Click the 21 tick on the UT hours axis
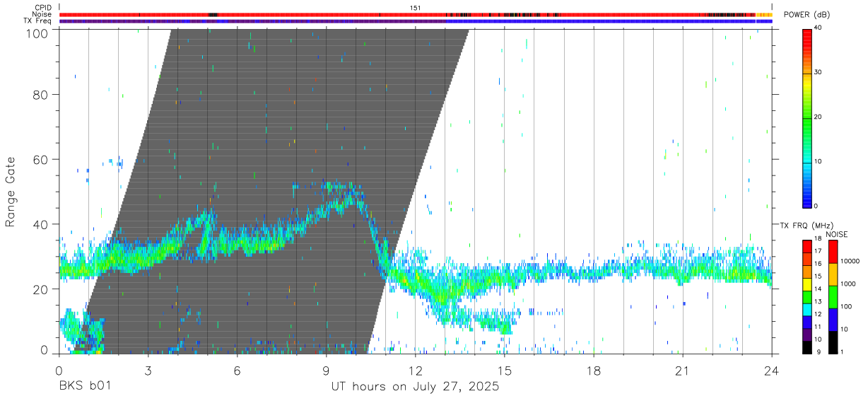Viewport: 868px width, 401px height. [x=683, y=371]
